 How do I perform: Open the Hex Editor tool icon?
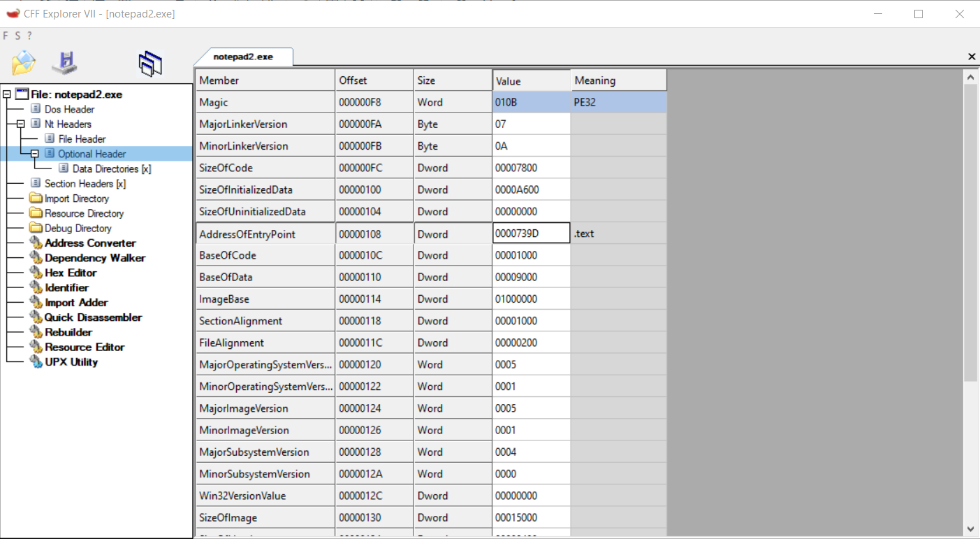point(36,273)
